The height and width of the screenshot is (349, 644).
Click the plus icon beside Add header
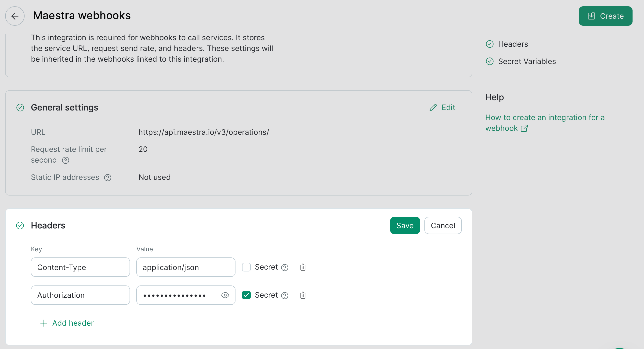[x=44, y=323]
